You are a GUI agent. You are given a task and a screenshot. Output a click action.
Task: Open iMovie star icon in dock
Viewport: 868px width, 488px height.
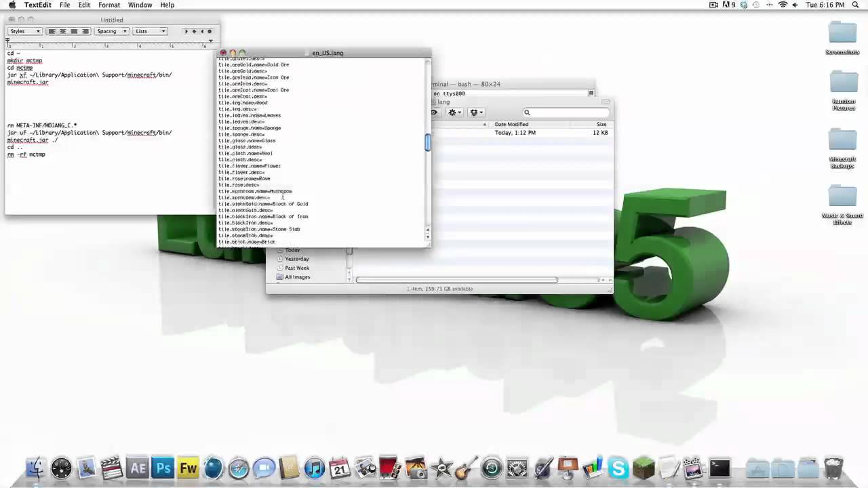(441, 468)
